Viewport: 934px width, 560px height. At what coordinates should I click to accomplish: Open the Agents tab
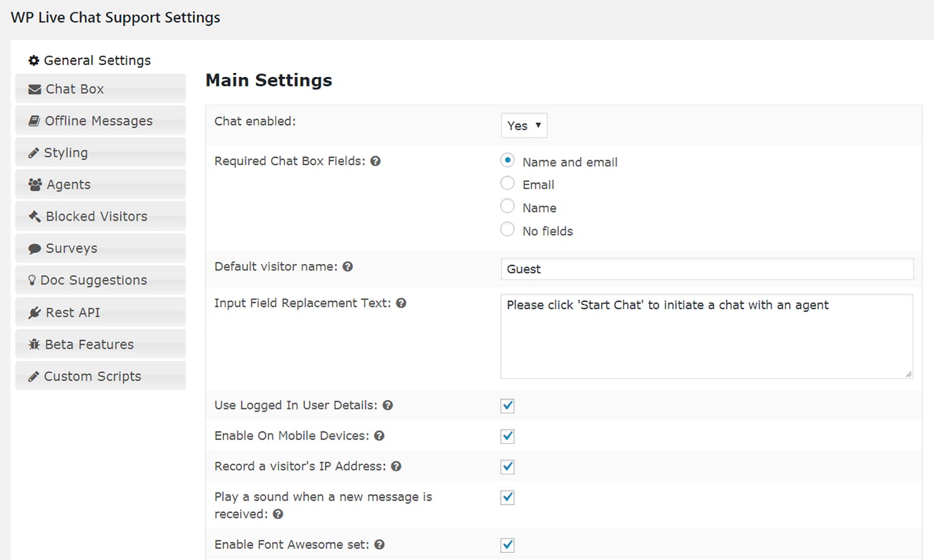click(x=100, y=185)
